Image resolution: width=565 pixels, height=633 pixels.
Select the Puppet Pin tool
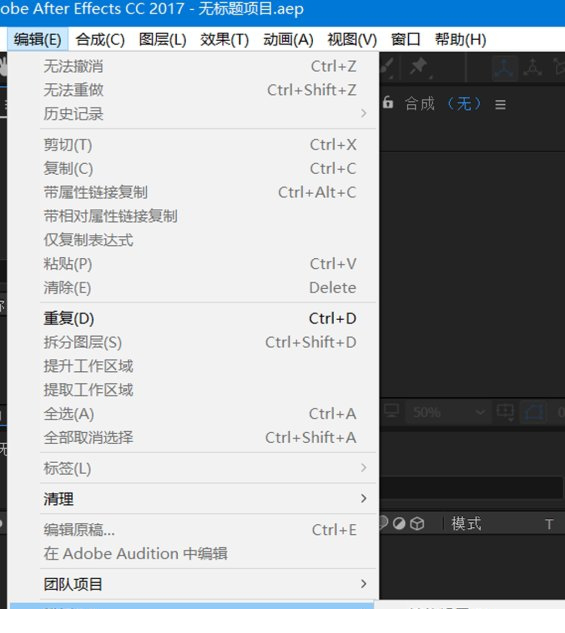[419, 67]
